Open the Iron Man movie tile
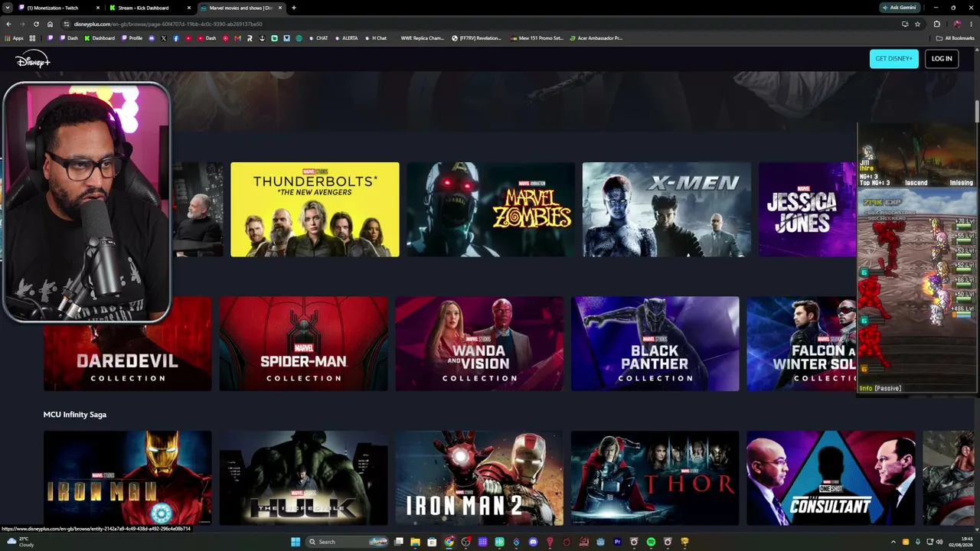Image resolution: width=980 pixels, height=551 pixels. (x=128, y=478)
